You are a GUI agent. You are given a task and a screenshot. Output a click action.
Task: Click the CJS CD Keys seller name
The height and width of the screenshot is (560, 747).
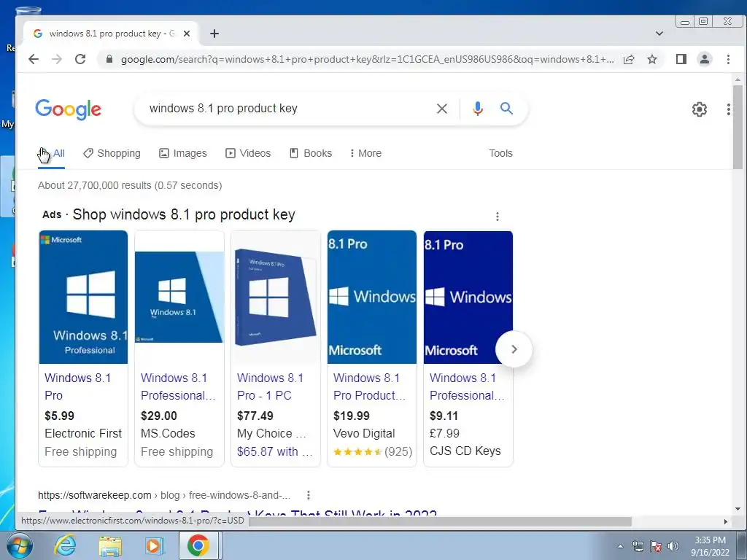[465, 451]
